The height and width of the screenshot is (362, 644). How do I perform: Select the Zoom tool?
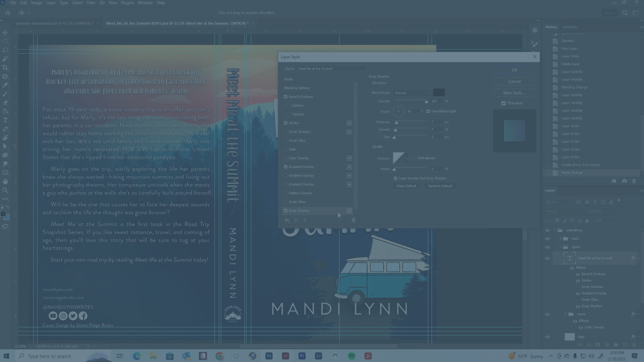[5, 190]
